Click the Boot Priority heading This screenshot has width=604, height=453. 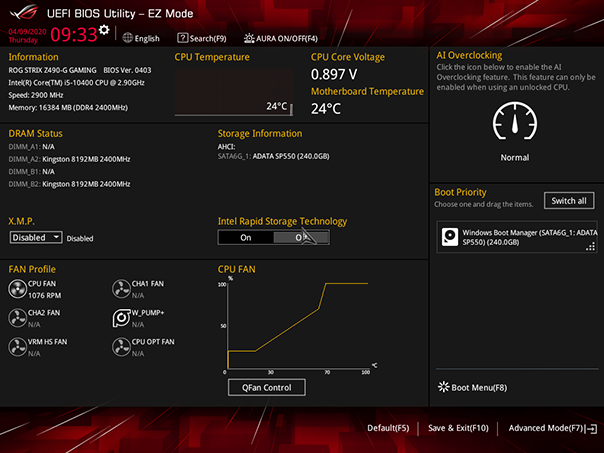pos(460,192)
